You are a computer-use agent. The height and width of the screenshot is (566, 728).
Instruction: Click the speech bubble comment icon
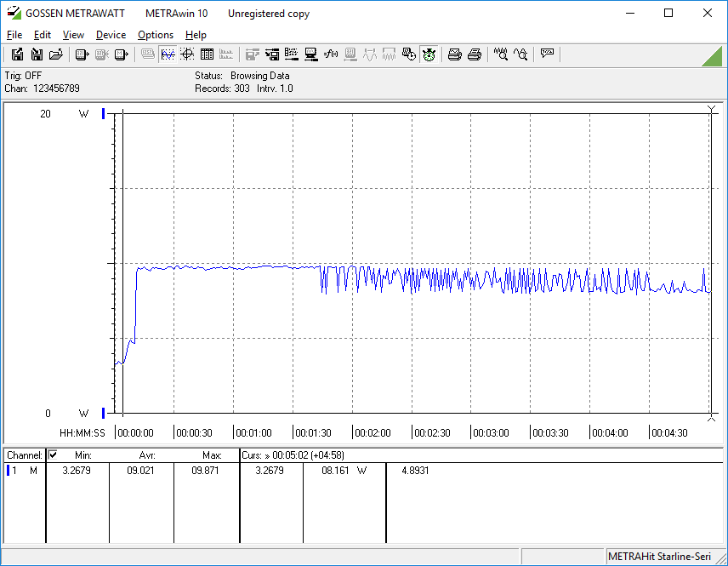[x=547, y=54]
